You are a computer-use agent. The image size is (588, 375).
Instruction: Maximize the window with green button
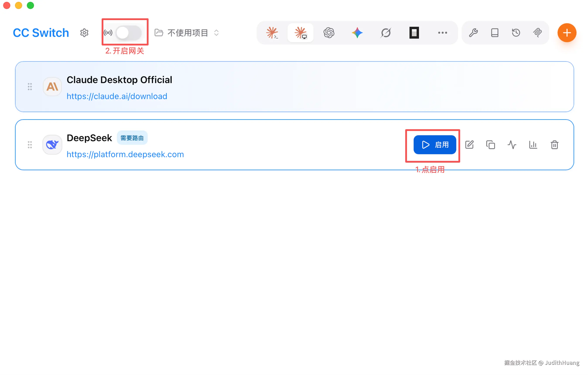(30, 5)
